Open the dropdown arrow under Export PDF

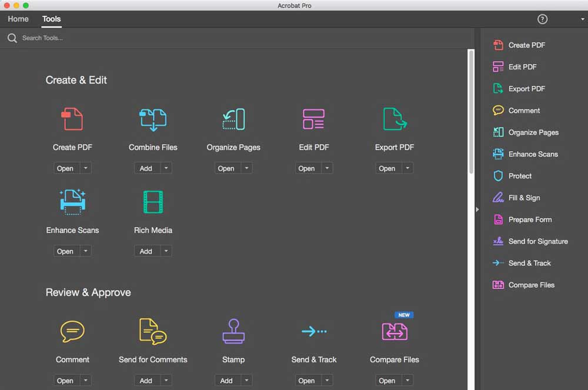point(407,168)
